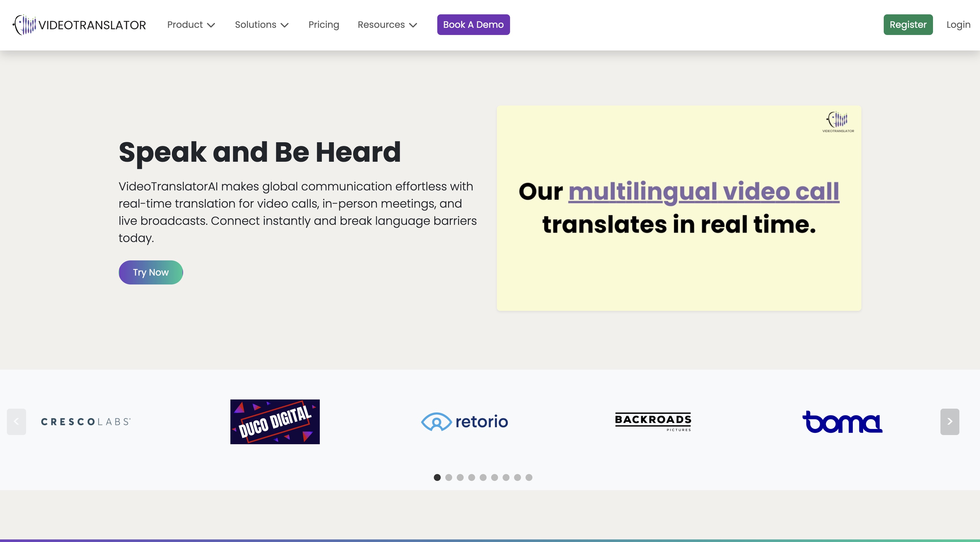Click the first carousel indicator dot
Image resolution: width=980 pixels, height=542 pixels.
437,477
